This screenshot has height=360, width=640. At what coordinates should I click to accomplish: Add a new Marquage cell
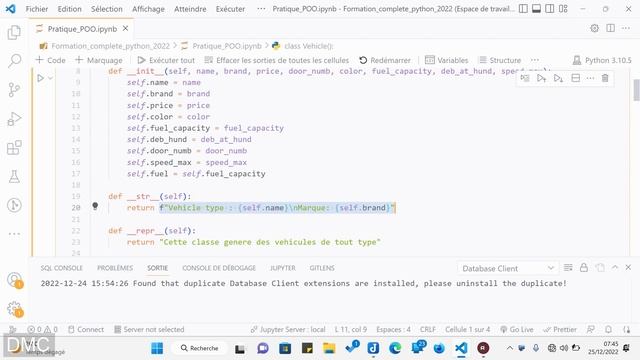click(99, 60)
